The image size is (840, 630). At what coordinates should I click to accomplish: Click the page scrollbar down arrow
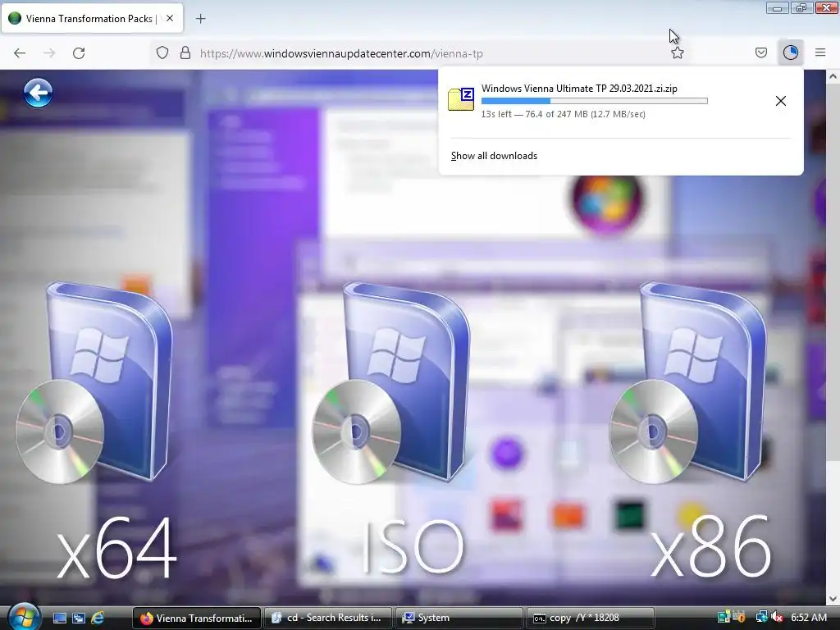833,598
